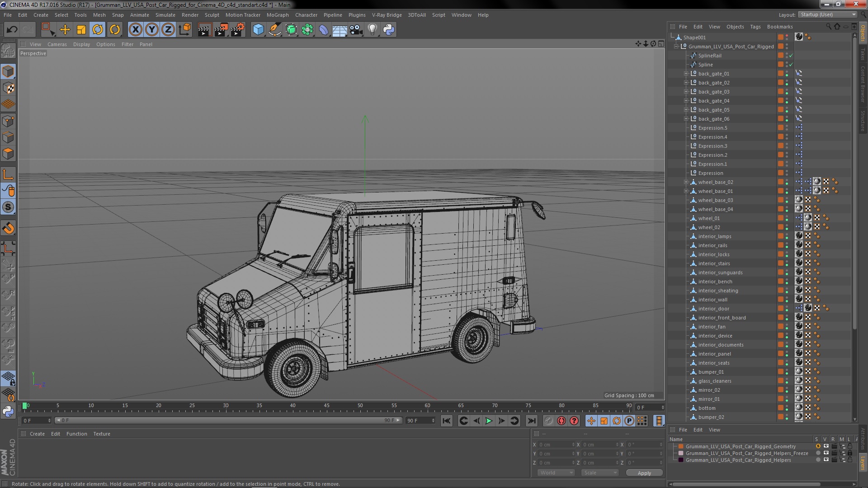Play the animation forward
868x488 pixels.
pos(489,421)
